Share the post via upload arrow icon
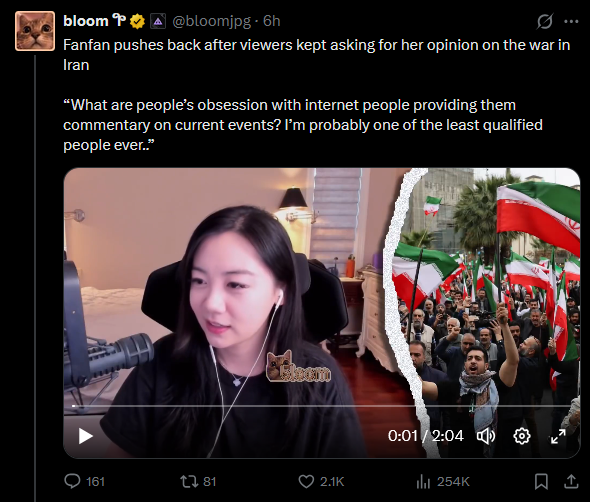 (x=571, y=481)
